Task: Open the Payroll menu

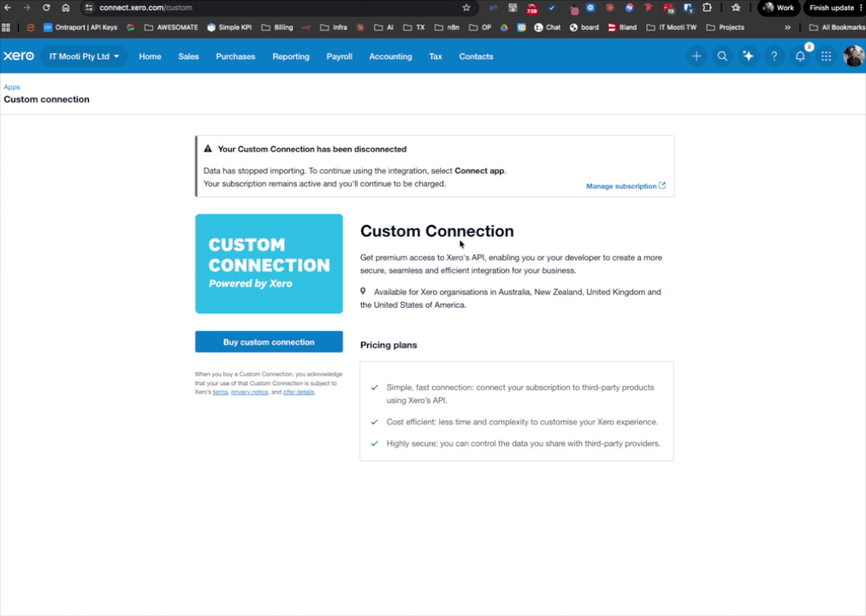Action: click(x=339, y=56)
